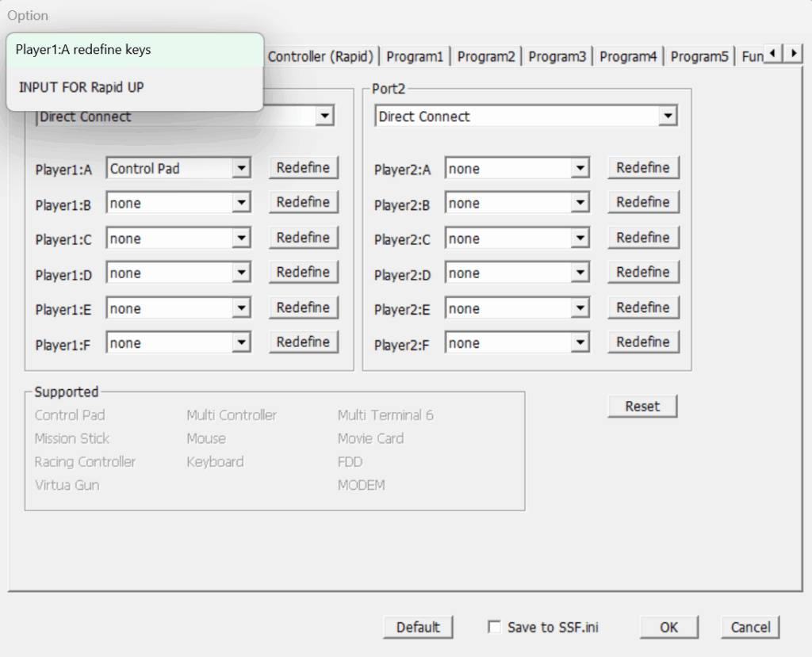Image resolution: width=812 pixels, height=657 pixels.
Task: Expand the Port2 Direct Connect dropdown
Action: pos(668,117)
